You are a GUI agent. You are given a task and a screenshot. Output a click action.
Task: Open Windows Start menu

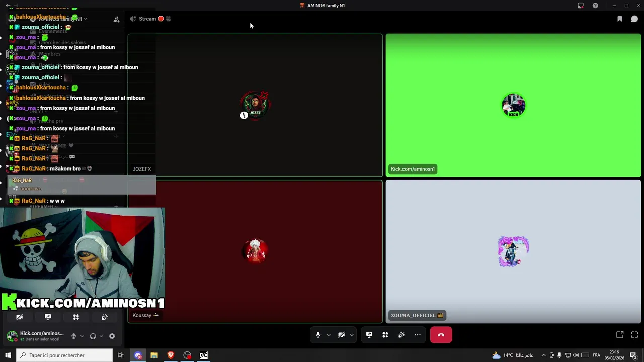pos(8,355)
